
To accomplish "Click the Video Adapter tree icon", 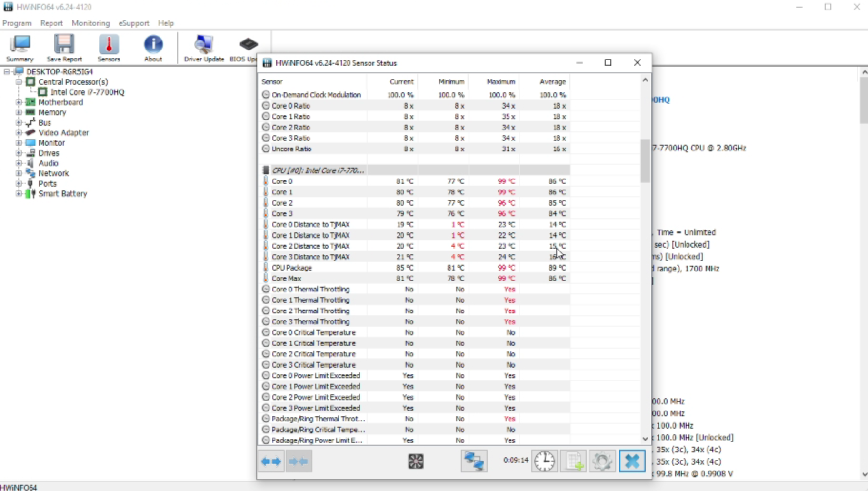I will point(30,132).
